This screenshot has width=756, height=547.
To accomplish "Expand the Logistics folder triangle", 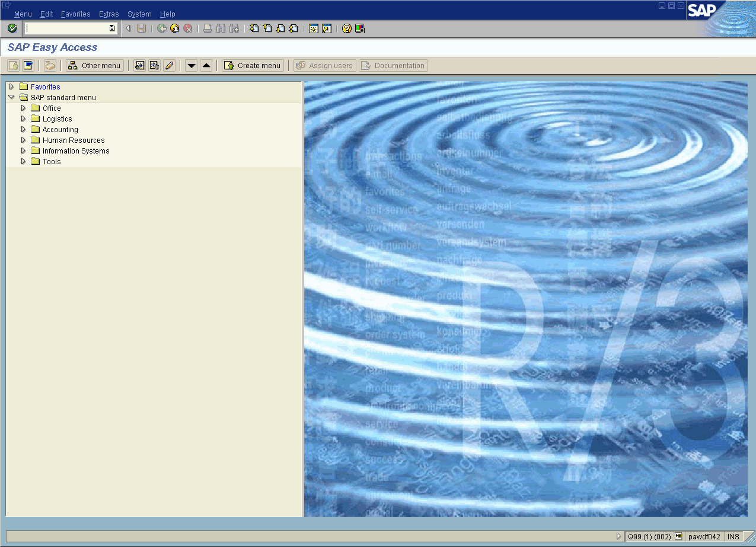I will point(24,119).
